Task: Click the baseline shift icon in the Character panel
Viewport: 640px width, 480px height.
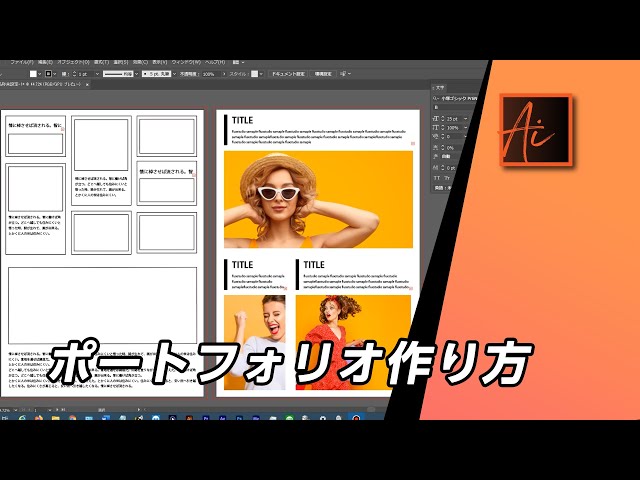Action: [436, 167]
